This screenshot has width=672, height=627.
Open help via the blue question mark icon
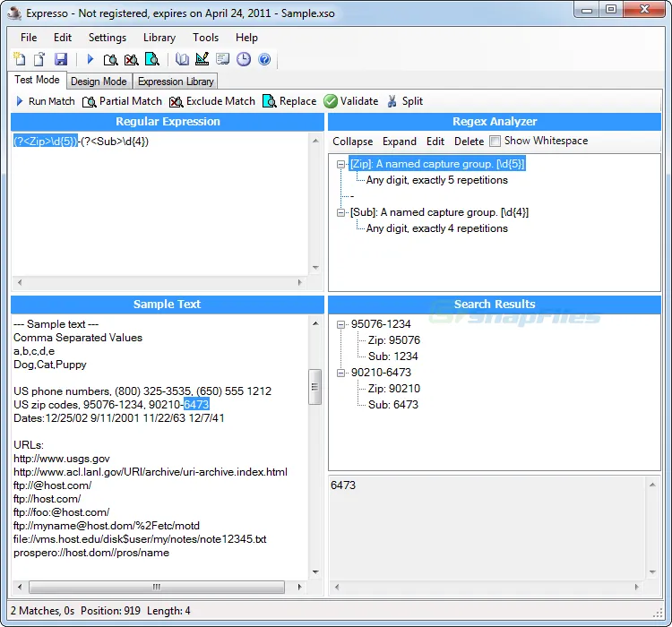coord(264,59)
